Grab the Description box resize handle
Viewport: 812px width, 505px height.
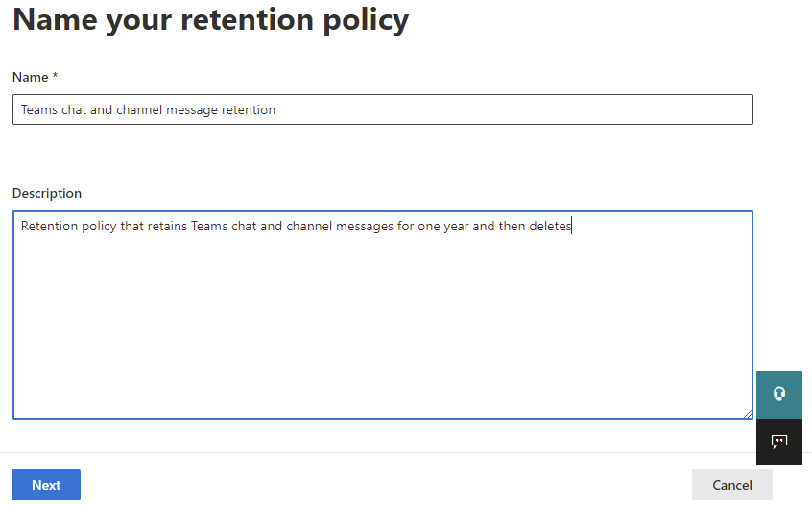pyautogui.click(x=747, y=413)
